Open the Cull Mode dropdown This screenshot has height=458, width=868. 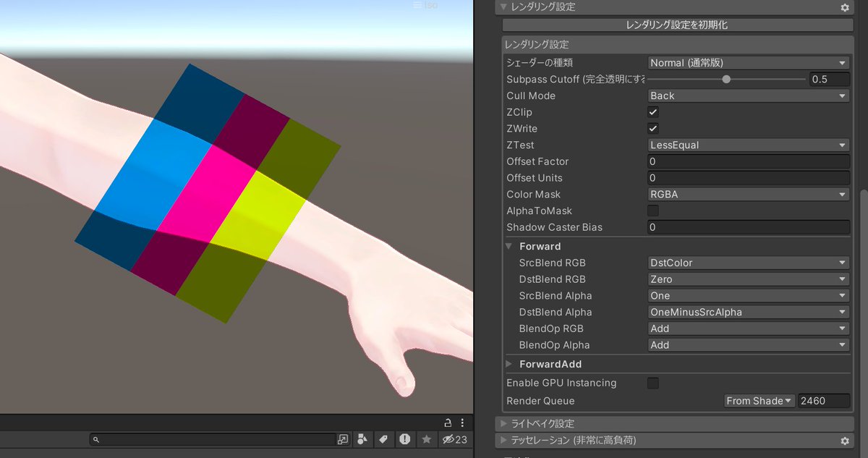(749, 96)
